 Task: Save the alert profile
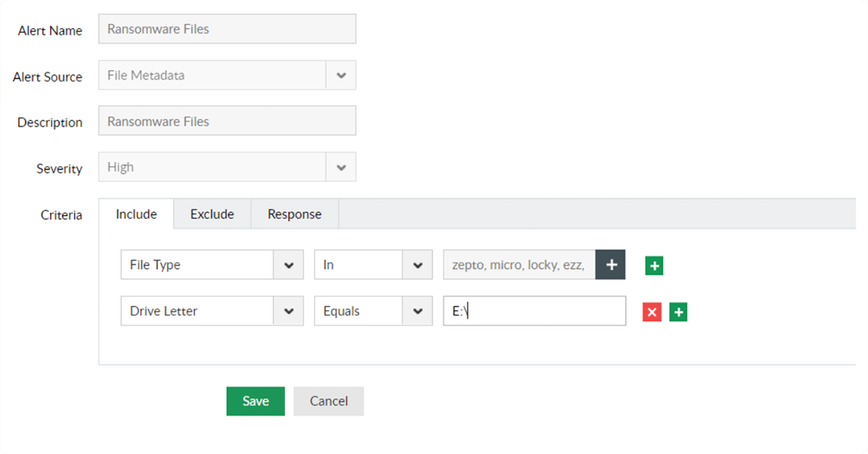pyautogui.click(x=256, y=401)
